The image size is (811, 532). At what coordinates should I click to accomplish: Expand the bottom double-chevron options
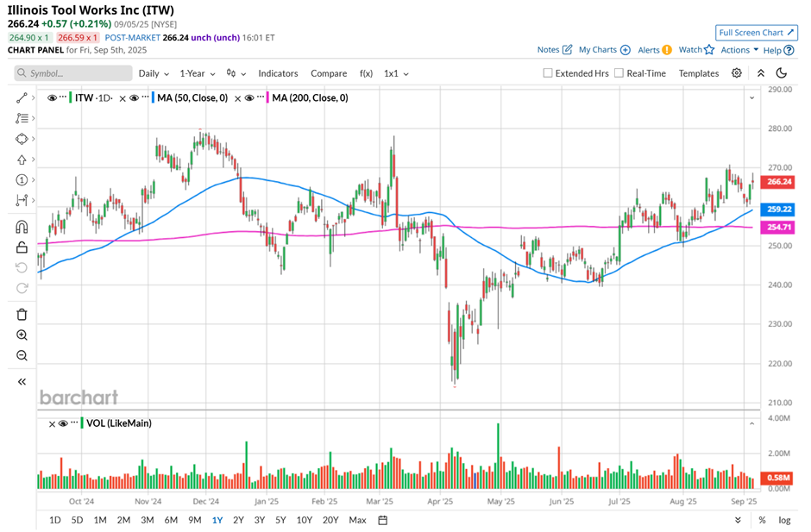(x=738, y=520)
